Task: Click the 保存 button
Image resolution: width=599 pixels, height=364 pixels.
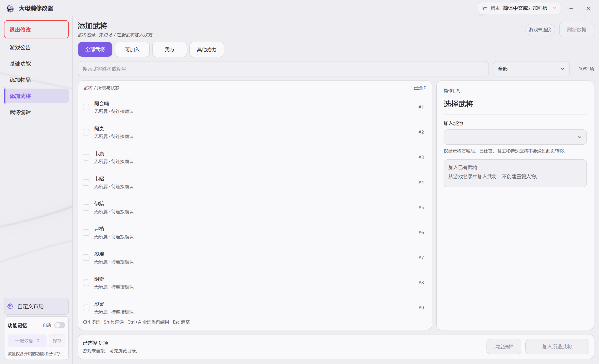Action: (57, 341)
